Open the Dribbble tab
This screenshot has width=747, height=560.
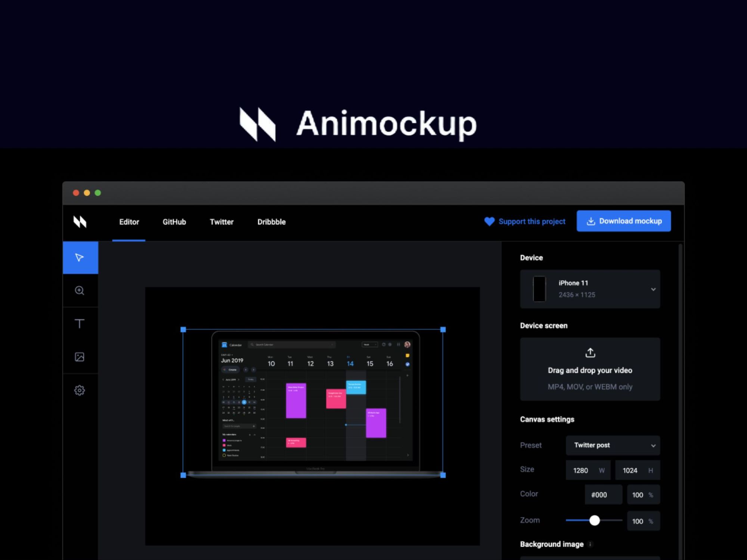click(x=271, y=222)
